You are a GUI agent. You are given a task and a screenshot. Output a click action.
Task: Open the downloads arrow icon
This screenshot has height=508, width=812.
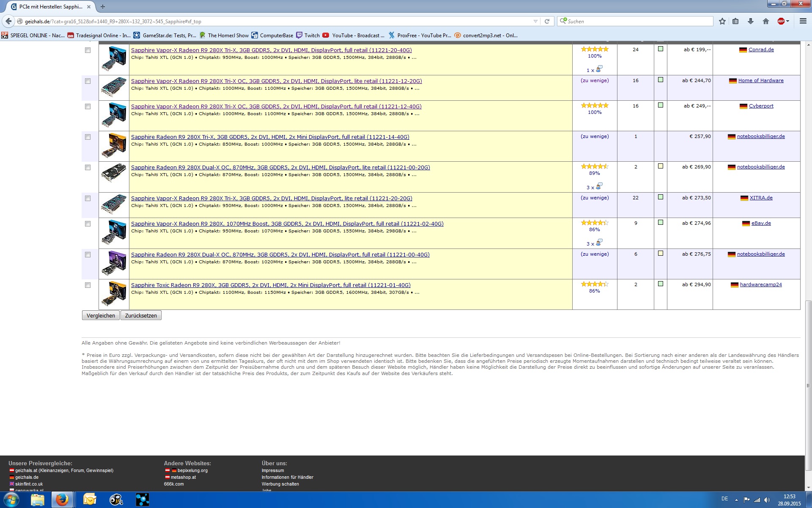[751, 21]
